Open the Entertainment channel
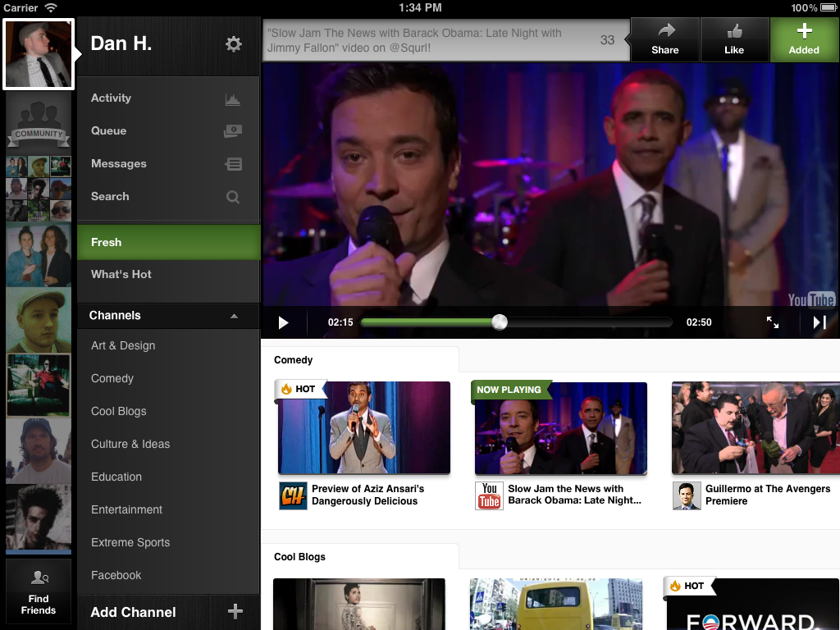This screenshot has height=630, width=840. [x=168, y=509]
